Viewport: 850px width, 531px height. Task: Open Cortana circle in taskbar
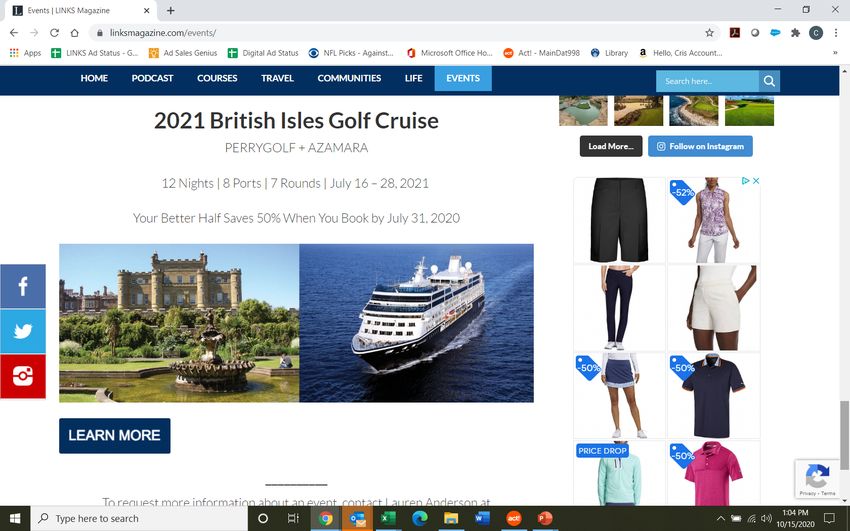point(263,519)
